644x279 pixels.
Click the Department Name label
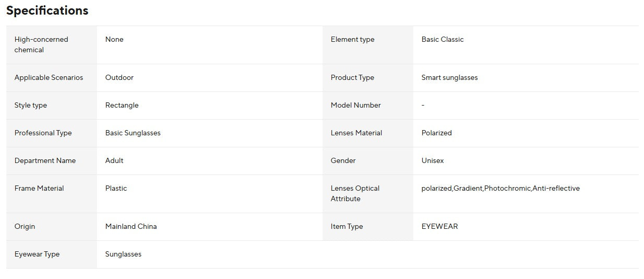point(45,160)
